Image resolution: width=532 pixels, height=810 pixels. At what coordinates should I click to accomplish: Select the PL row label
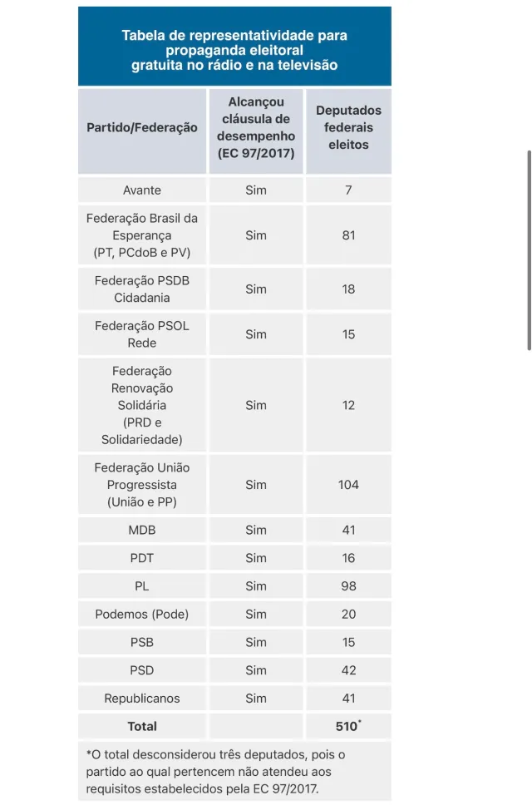pos(142,585)
